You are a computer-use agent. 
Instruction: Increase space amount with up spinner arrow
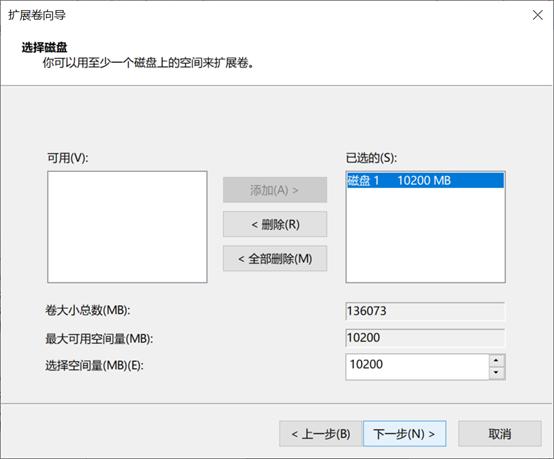click(x=497, y=361)
